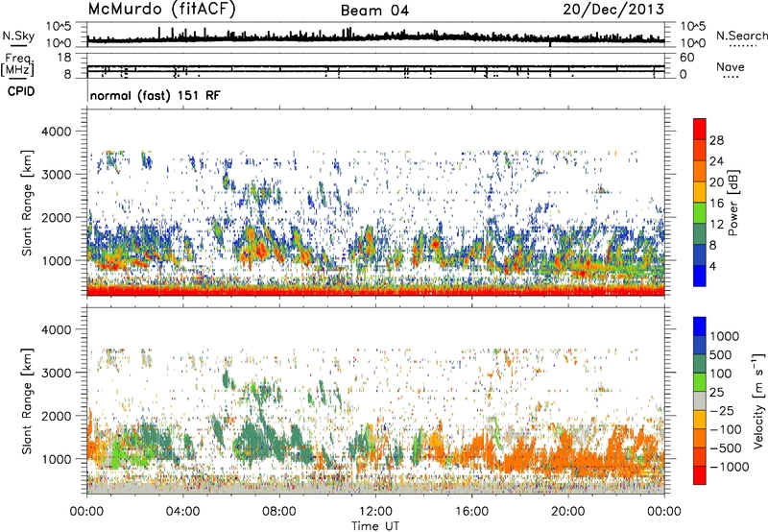
Task: Click the gray segment of the Velocity colorbar
Action: pyautogui.click(x=700, y=401)
